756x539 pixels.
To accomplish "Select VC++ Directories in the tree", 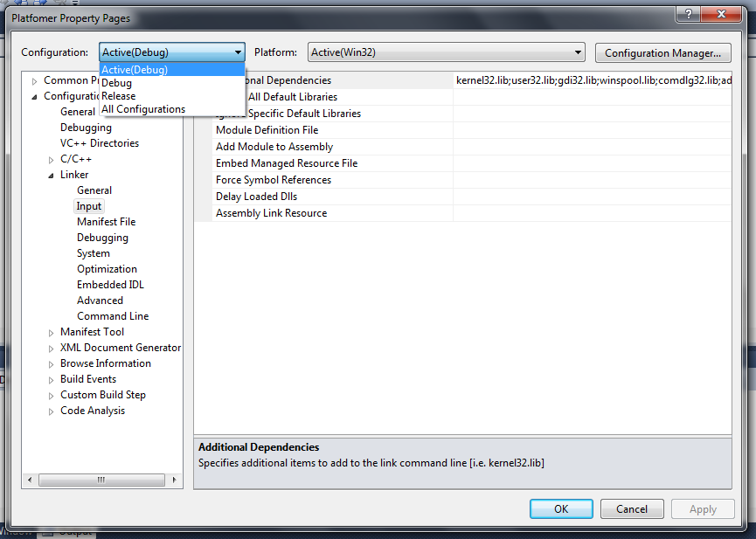I will click(99, 143).
